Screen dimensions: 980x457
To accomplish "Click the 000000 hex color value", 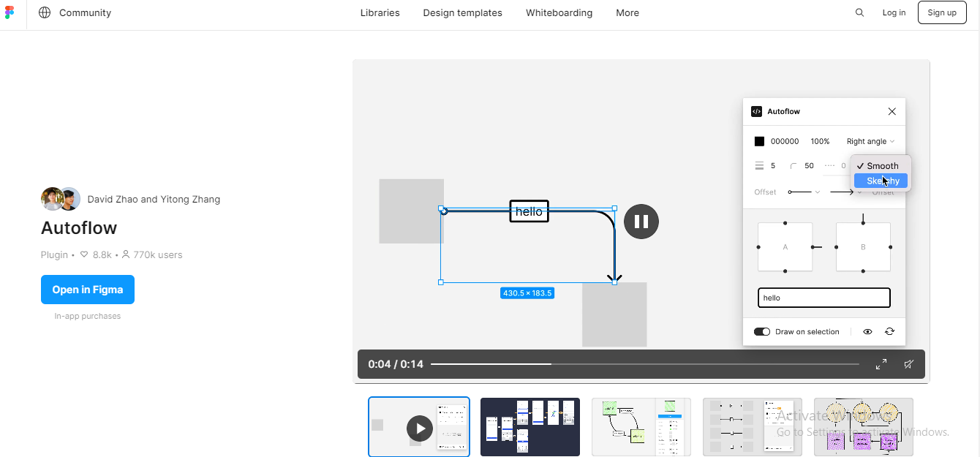I will click(x=785, y=141).
